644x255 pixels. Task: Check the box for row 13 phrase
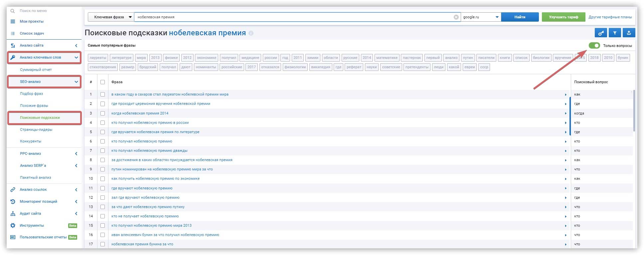tap(102, 207)
